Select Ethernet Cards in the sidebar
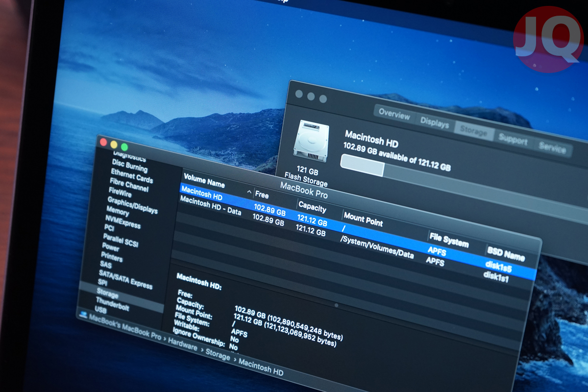 [131, 176]
